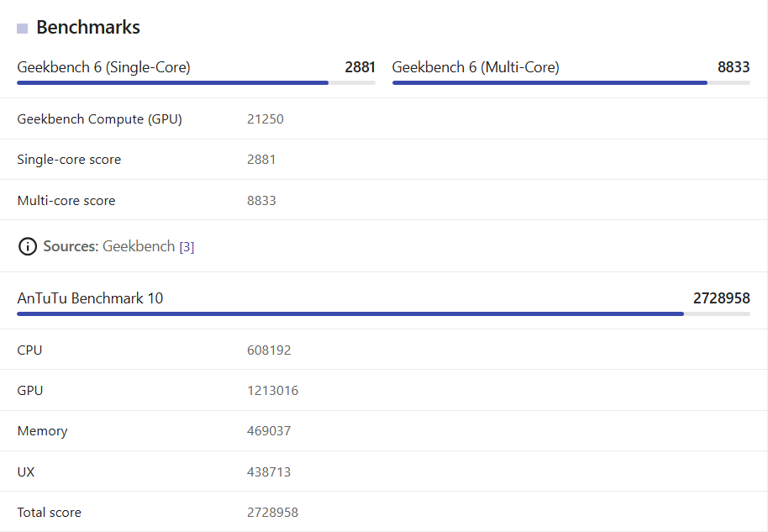Viewport: 768px width, 532px height.
Task: Click the Geekbench 6 Single-Core progress bar
Action: [196, 83]
